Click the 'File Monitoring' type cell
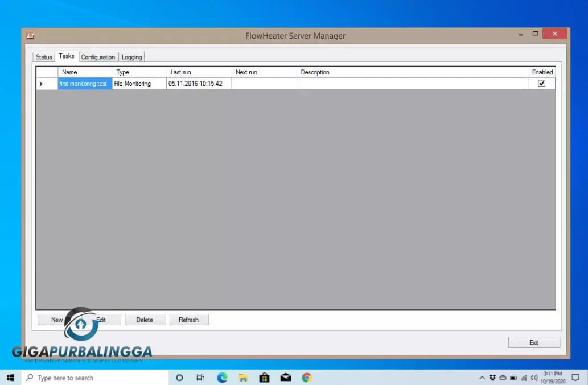Viewport: 588px width, 385px height. tap(139, 84)
